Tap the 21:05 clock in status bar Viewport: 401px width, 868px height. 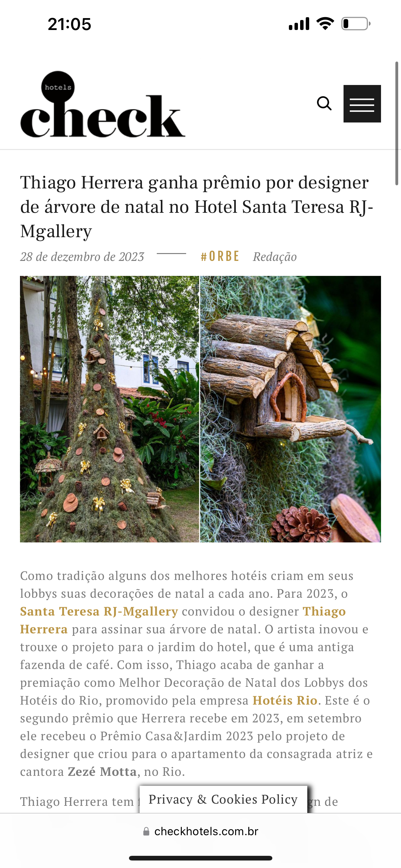tap(69, 24)
